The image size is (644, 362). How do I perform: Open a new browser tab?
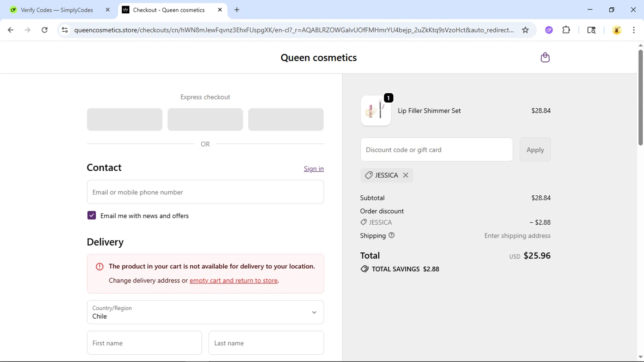[x=237, y=10]
